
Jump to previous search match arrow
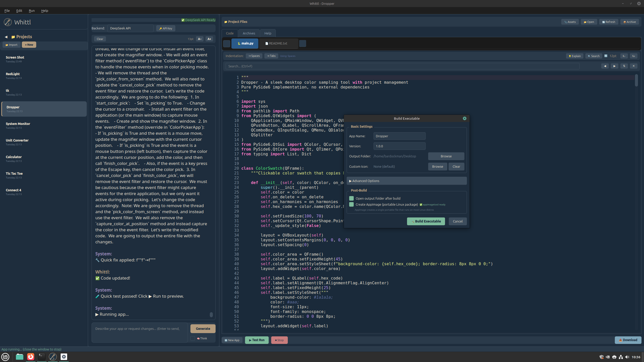click(605, 66)
